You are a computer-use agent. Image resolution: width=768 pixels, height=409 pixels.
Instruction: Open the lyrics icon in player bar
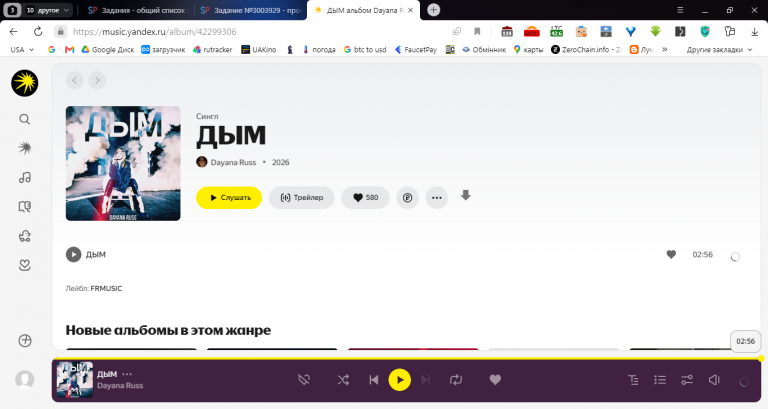pyautogui.click(x=633, y=380)
